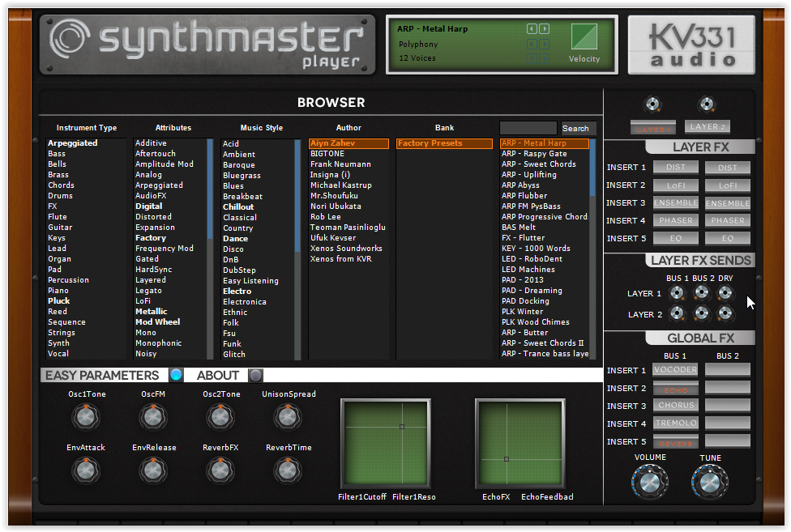The image size is (791, 532).
Task: Toggle the LAYER 2 button
Action: point(708,126)
